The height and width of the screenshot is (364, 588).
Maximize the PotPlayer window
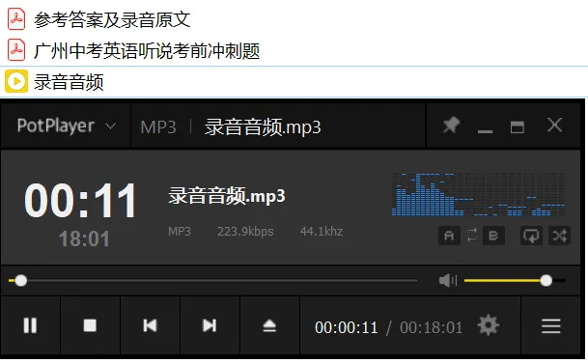pyautogui.click(x=518, y=127)
